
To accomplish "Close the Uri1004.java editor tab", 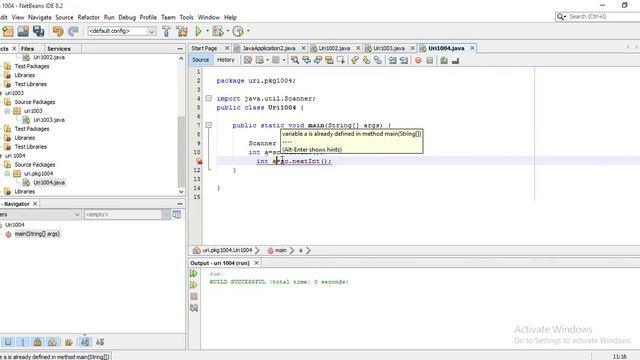I will 472,48.
